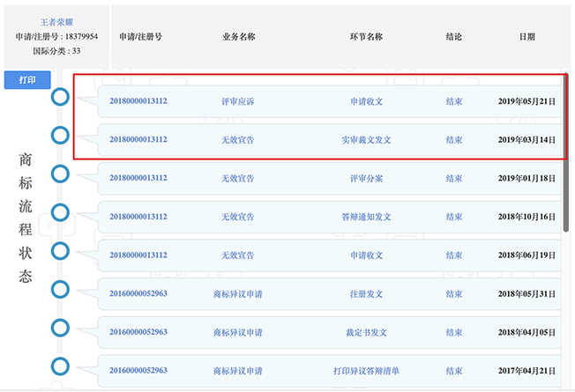
Task: Open the 王者荣耀 trademark name link
Action: [56, 21]
